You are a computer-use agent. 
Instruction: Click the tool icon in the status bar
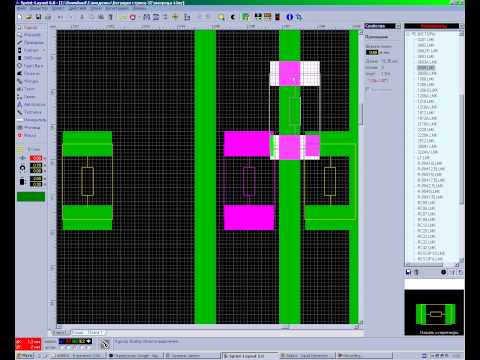[x=105, y=344]
